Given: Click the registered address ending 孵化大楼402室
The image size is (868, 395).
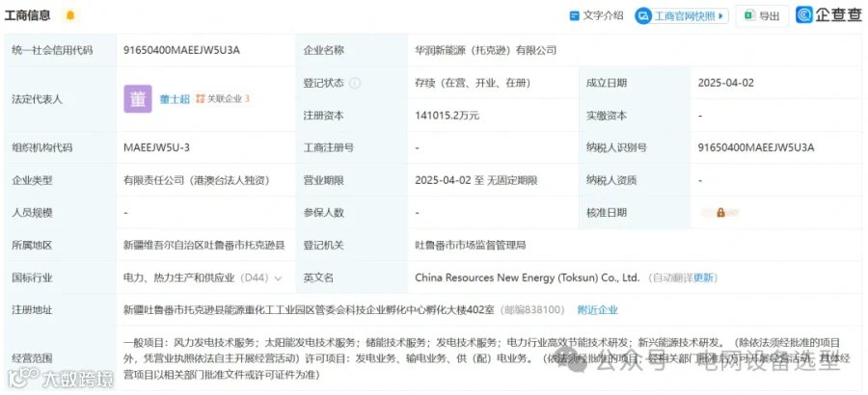Looking at the screenshot, I should click(x=310, y=310).
